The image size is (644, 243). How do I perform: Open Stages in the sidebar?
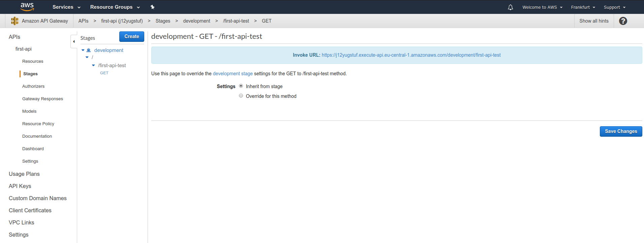[30, 74]
